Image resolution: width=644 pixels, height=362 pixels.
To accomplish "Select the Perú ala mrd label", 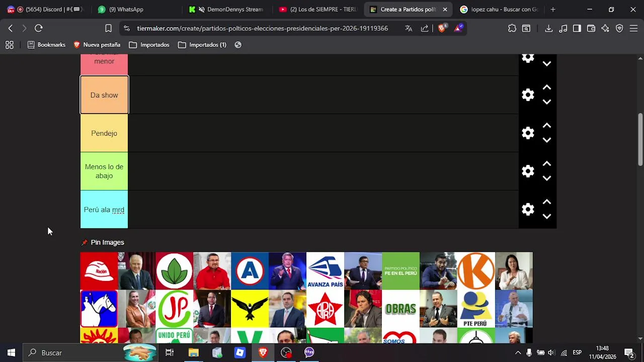I will click(104, 210).
